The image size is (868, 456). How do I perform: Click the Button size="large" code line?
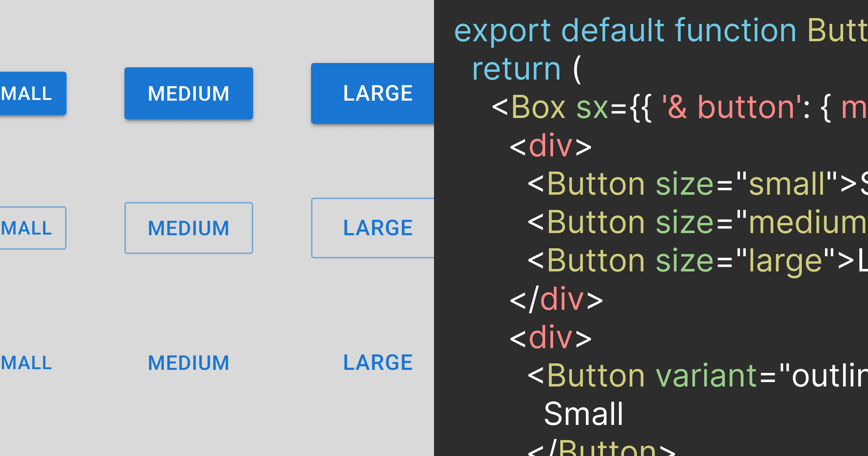tap(694, 261)
